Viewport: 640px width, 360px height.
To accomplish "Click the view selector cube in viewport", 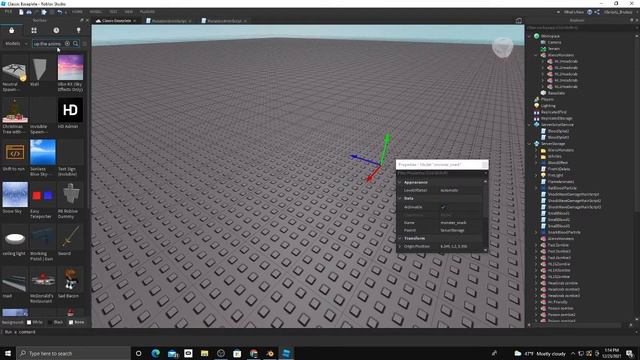I will [502, 47].
